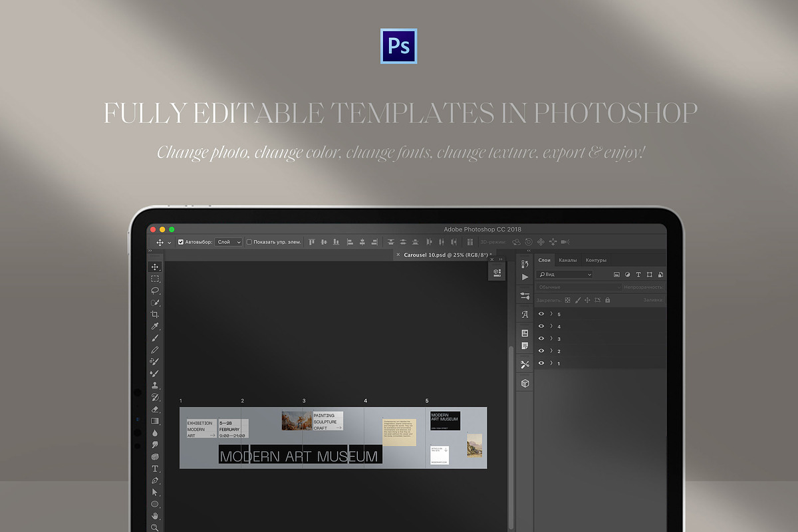
Task: Hide layer group 3
Action: pos(541,338)
